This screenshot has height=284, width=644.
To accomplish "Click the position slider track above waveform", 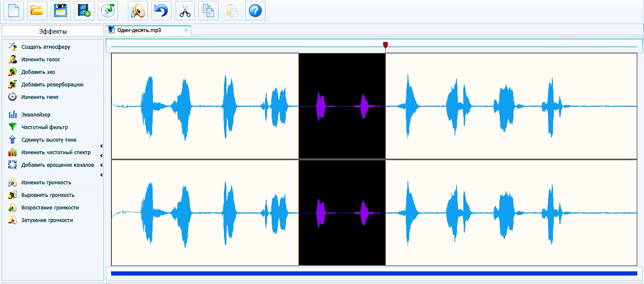I will [x=374, y=47].
